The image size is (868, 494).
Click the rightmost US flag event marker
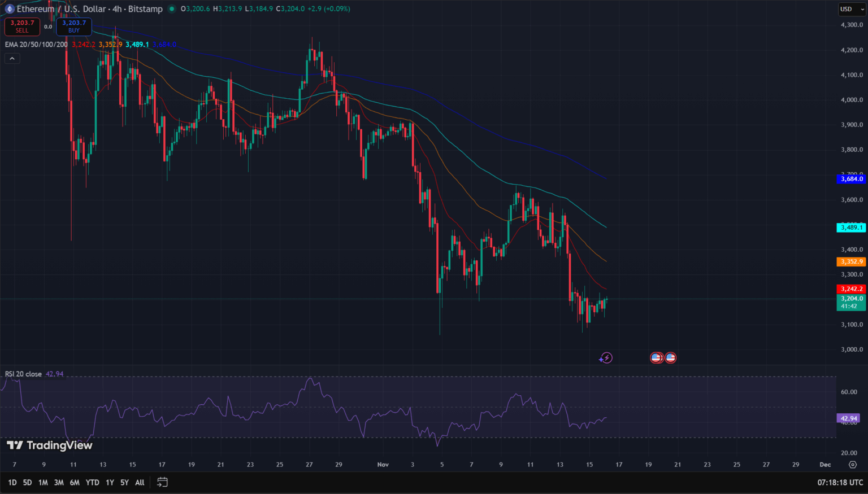[670, 357]
